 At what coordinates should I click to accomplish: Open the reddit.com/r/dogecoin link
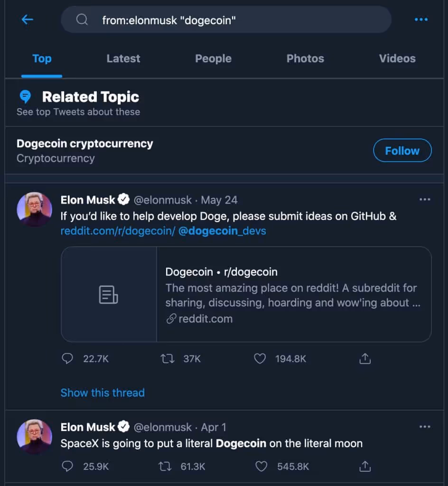pyautogui.click(x=117, y=231)
